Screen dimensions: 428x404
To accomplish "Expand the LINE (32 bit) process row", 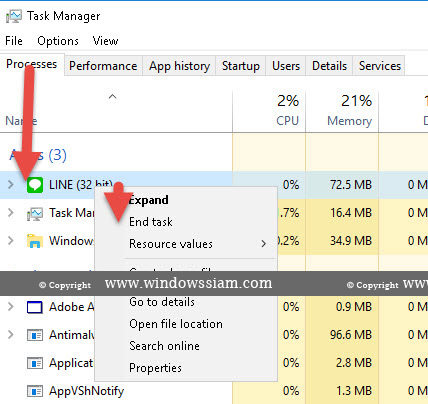I will click(x=11, y=184).
